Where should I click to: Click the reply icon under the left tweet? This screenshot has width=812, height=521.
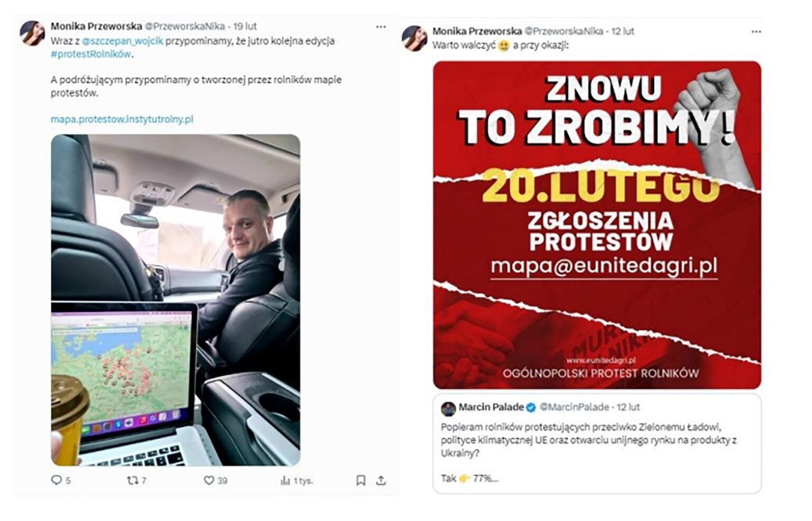pyautogui.click(x=57, y=480)
